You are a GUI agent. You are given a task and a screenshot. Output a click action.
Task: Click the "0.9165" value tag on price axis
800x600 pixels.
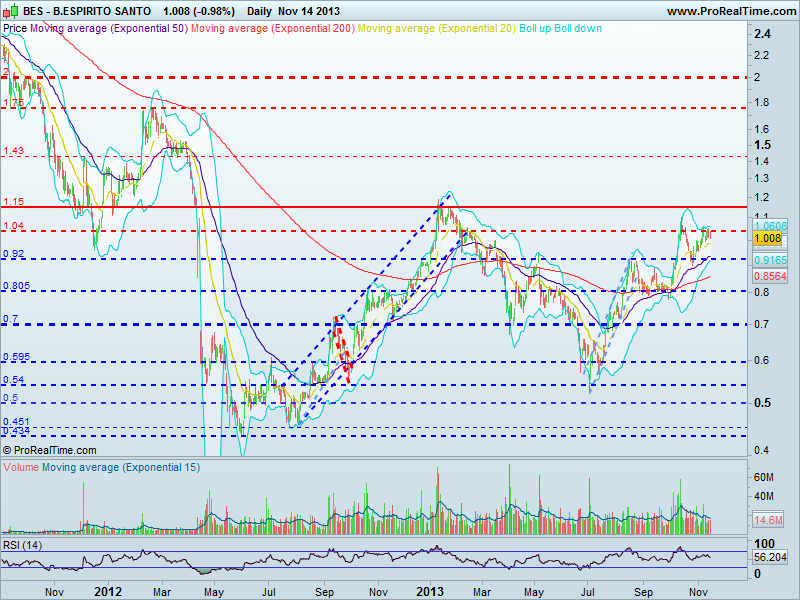coord(770,260)
